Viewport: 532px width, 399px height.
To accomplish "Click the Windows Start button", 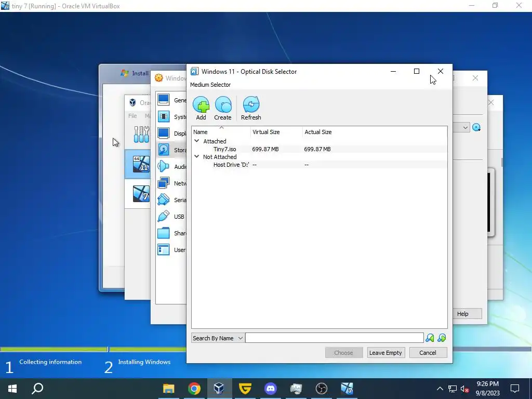I will (12, 389).
